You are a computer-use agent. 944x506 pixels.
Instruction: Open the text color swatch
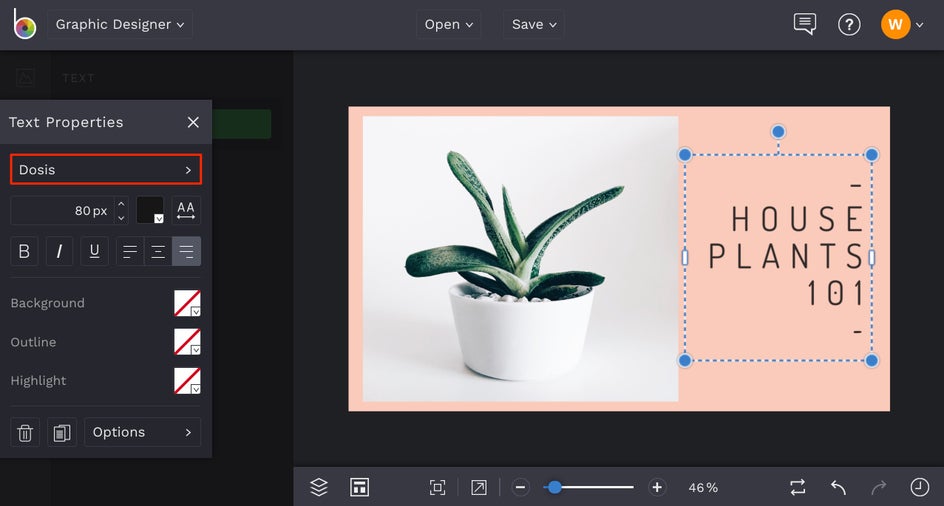(150, 211)
